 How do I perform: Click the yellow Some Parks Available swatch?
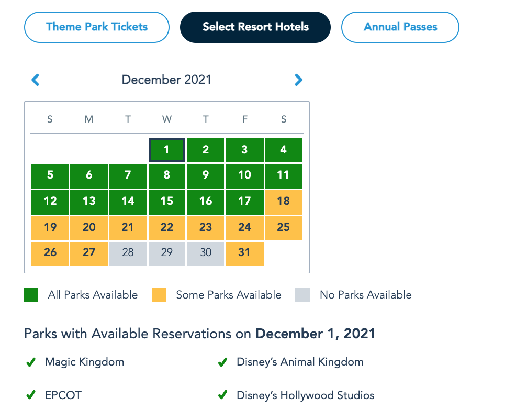tap(159, 295)
